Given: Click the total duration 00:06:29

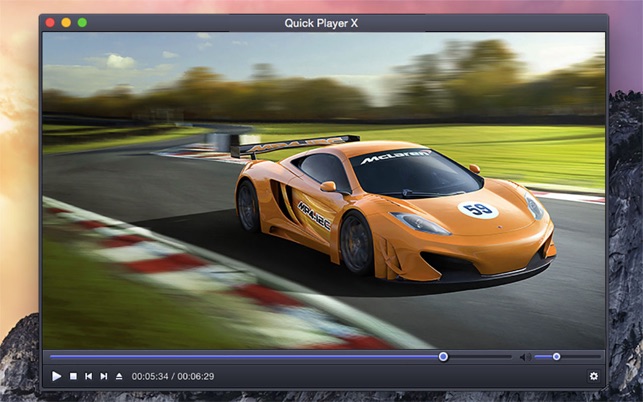Looking at the screenshot, I should [195, 376].
